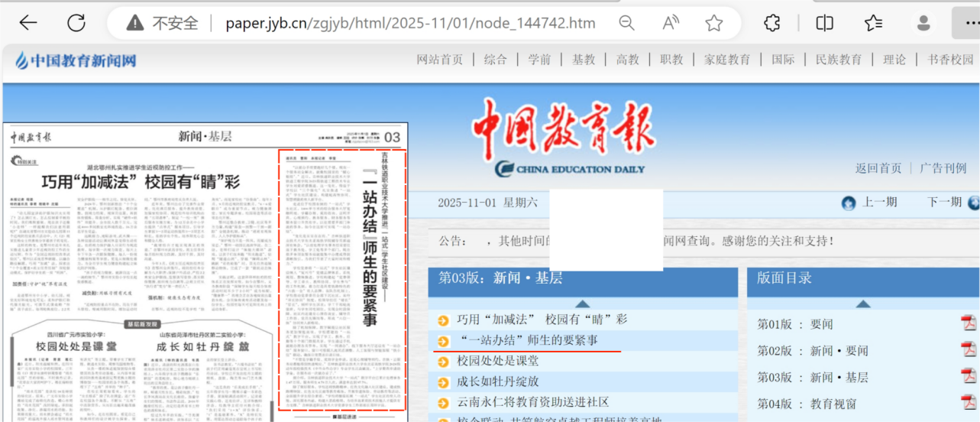Click the orange arrow beside 成长如牡丹绽放
980x422 pixels.
(443, 381)
